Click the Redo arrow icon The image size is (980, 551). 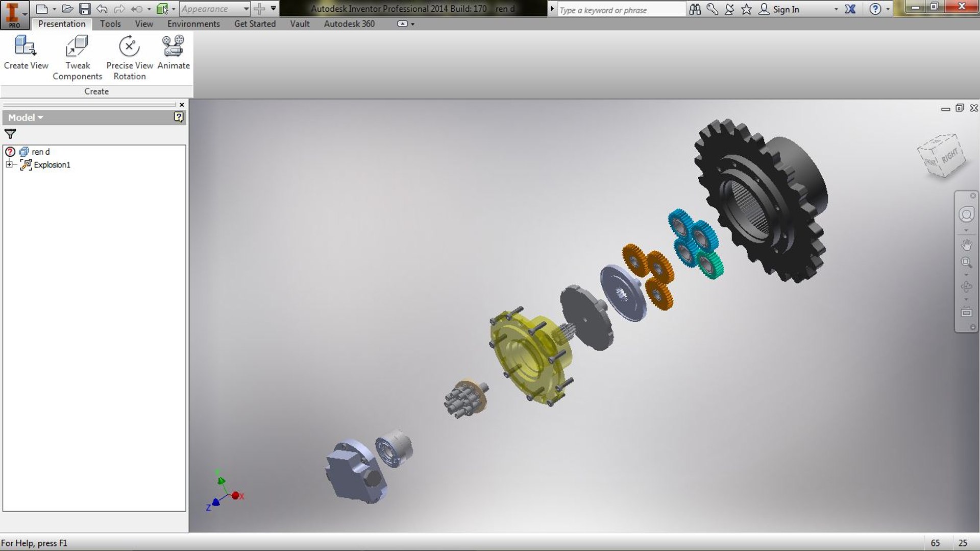click(x=119, y=9)
